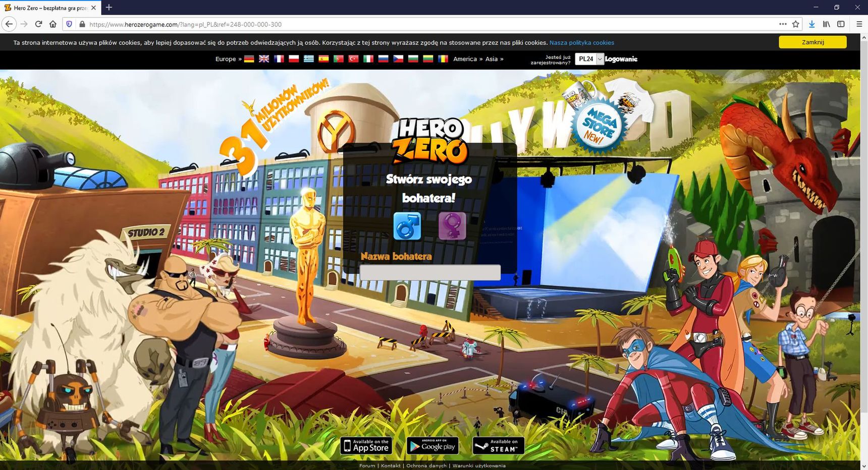The height and width of the screenshot is (470, 868).
Task: Open the tracking protection shield icon
Action: click(70, 24)
